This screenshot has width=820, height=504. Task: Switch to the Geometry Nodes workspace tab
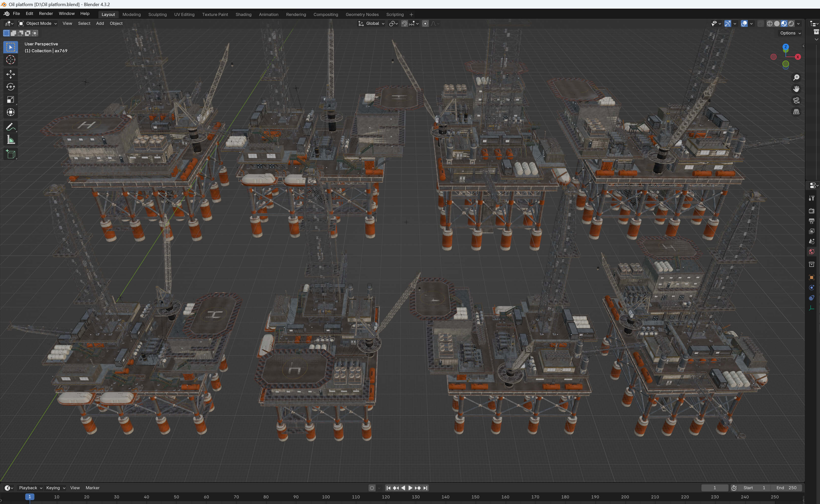pos(362,14)
